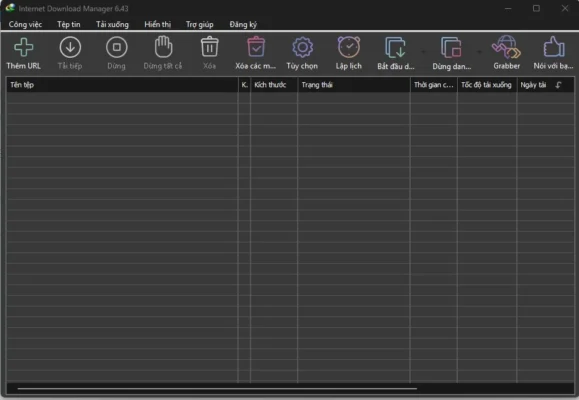
Task: Click the Nói với bạ... thumbs-up icon
Action: [x=554, y=47]
